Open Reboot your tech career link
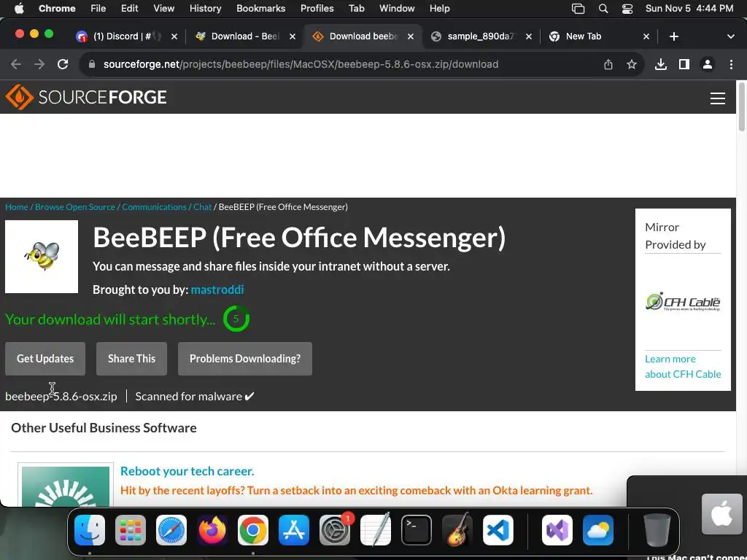Screen dimensions: 747x560 coord(187,471)
